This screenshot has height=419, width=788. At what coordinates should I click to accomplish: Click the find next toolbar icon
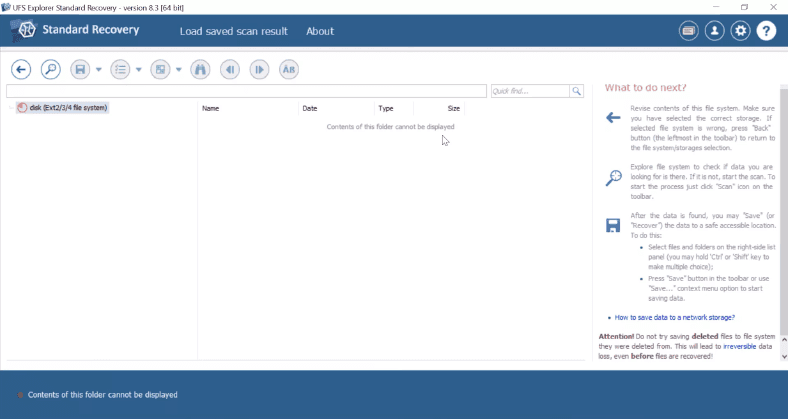coord(259,69)
